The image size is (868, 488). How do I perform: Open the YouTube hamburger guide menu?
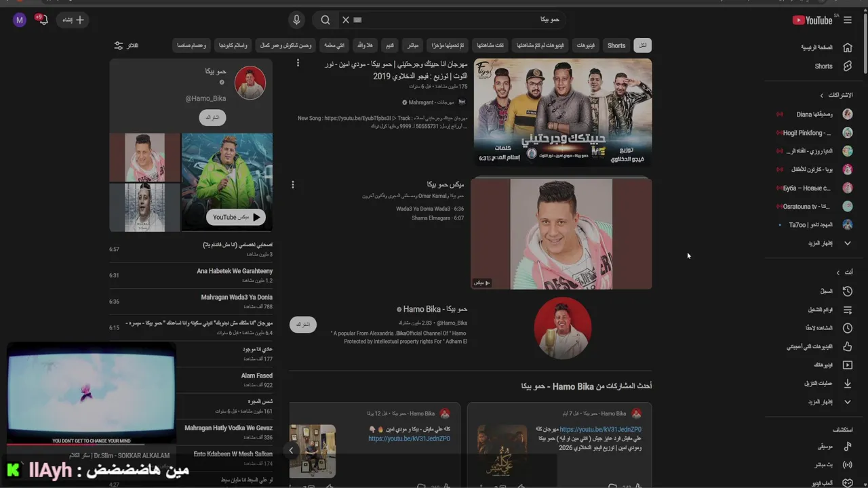pyautogui.click(x=848, y=20)
